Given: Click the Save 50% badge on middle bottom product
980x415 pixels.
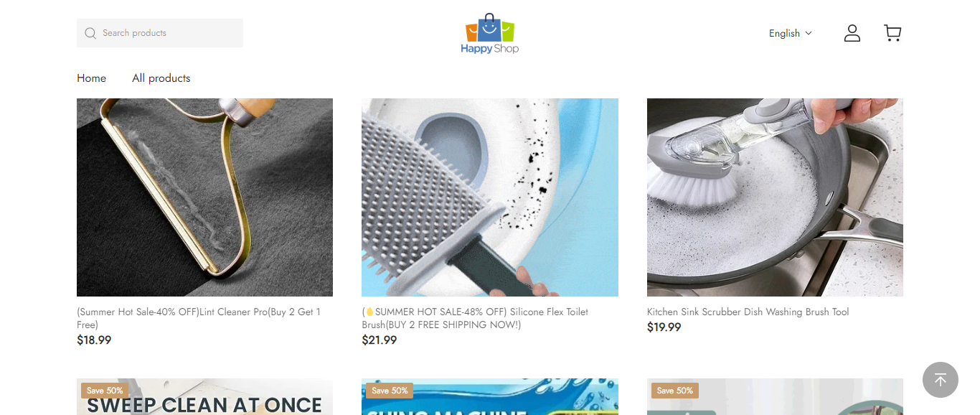Looking at the screenshot, I should pyautogui.click(x=390, y=391).
